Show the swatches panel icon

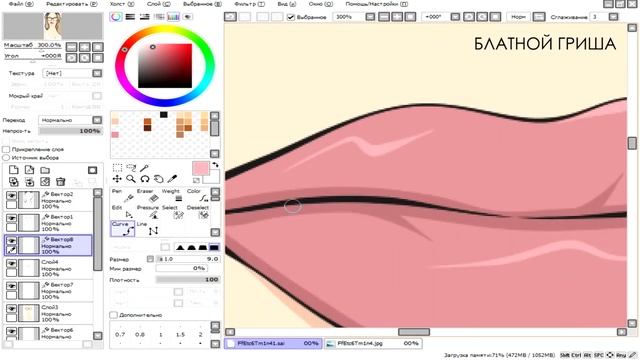click(x=173, y=17)
